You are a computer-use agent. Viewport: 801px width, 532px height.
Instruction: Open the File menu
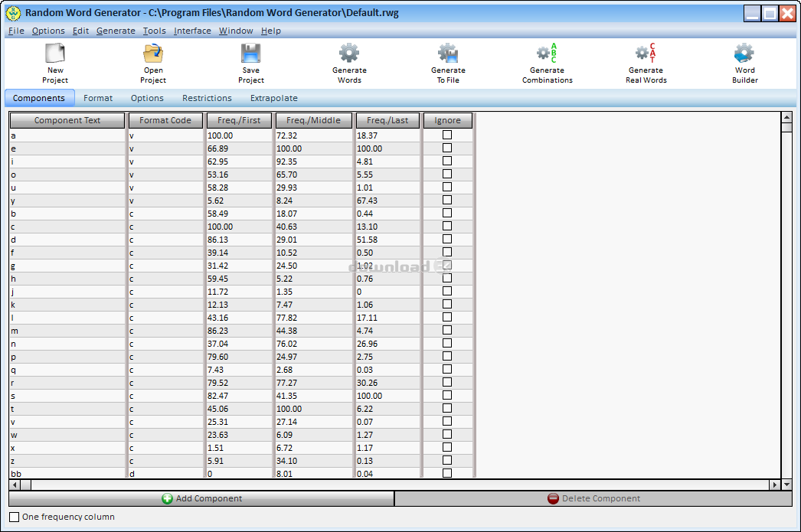click(16, 31)
